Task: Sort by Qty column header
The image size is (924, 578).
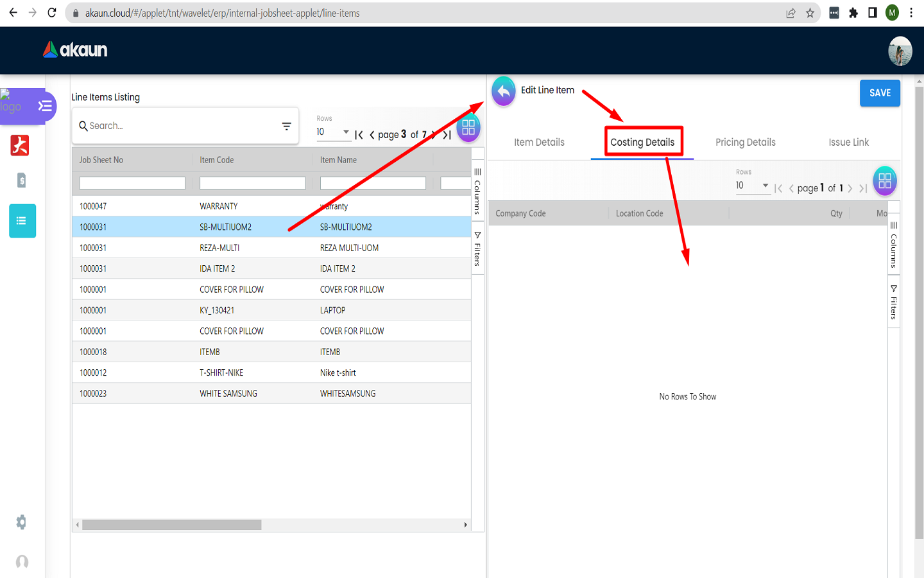Action: pos(836,214)
